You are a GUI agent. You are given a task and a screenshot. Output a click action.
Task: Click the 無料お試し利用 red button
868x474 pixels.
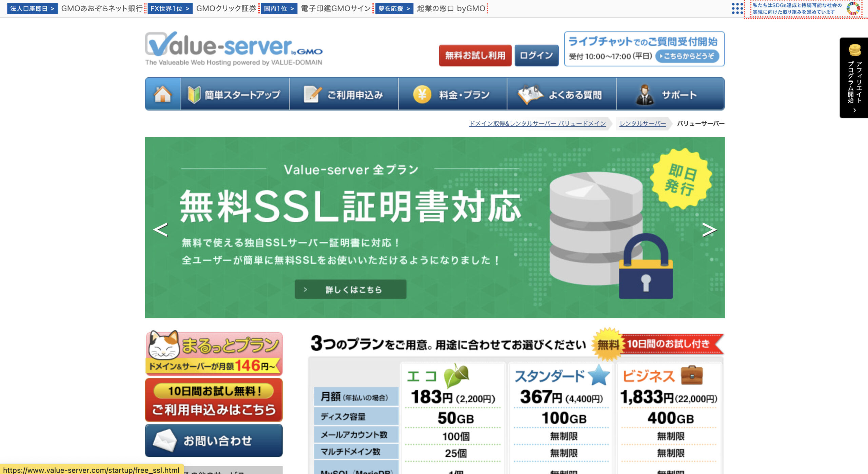click(x=475, y=55)
